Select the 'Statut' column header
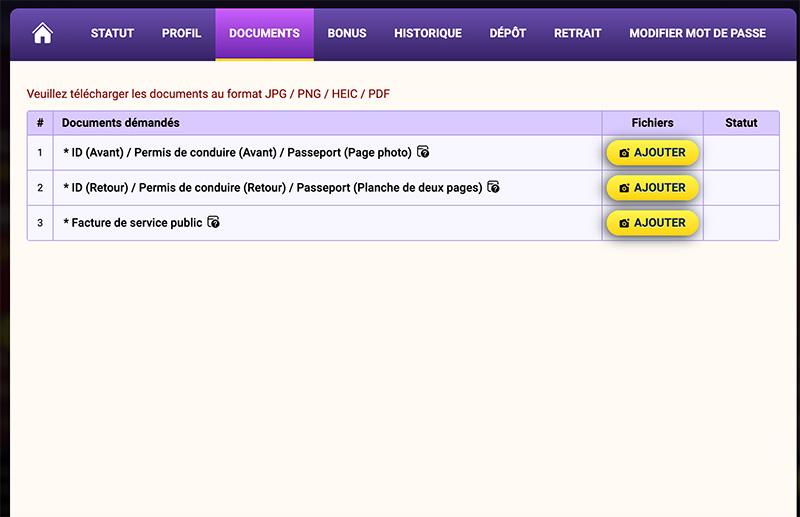This screenshot has height=517, width=800. (741, 122)
